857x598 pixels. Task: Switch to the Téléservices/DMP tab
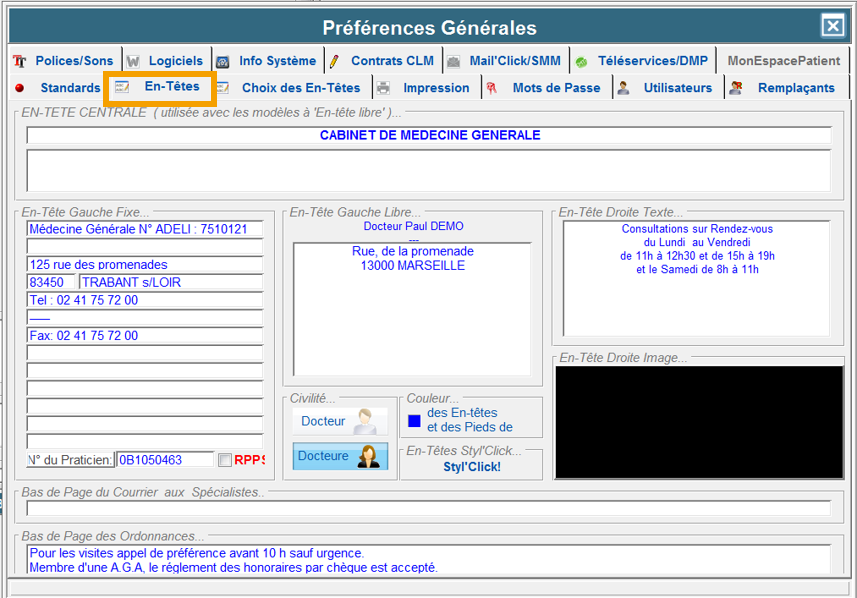point(643,61)
